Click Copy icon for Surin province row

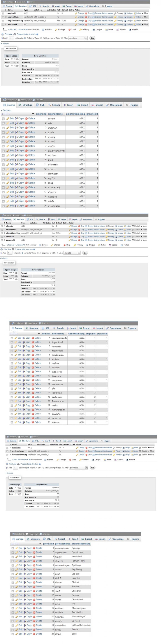click(25, 634)
